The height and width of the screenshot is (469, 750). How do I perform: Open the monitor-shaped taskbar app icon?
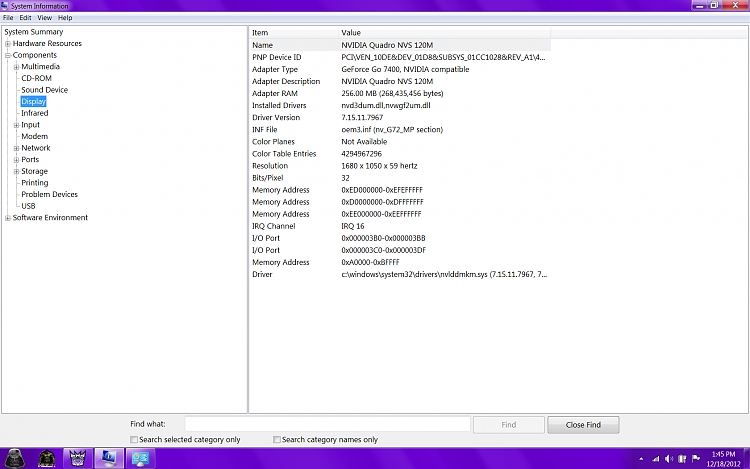pos(141,458)
